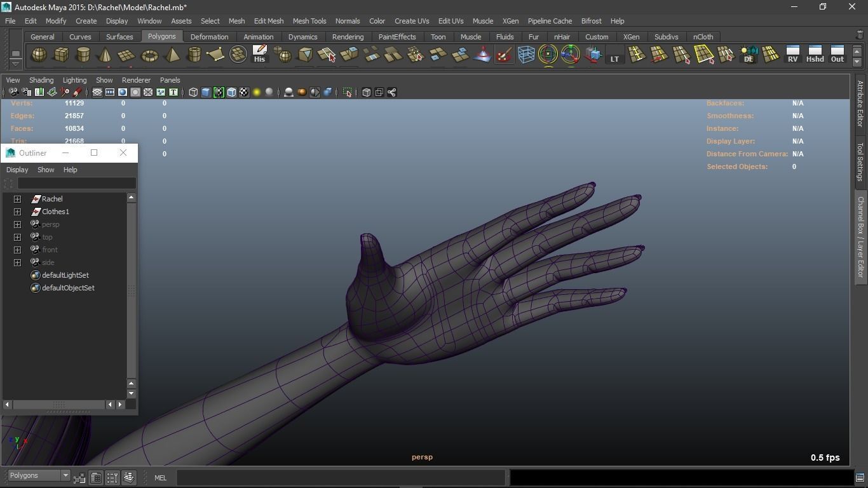Click the Outliner horizontal scrollbar
Image resolution: width=868 pixels, height=488 pixels.
(58, 404)
